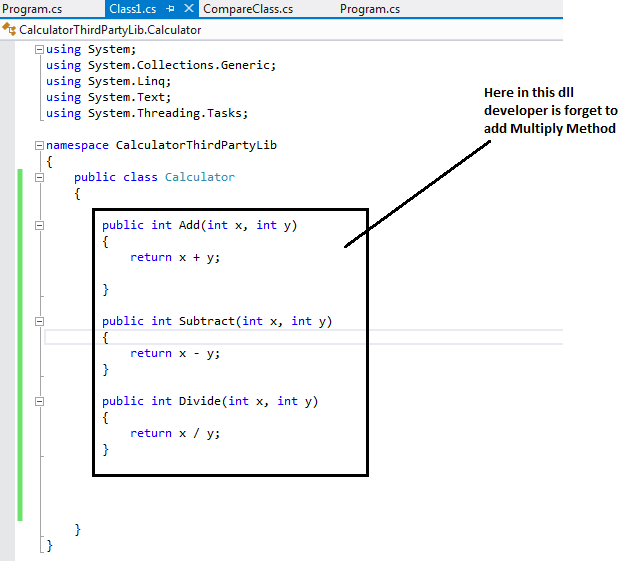Pin the Class1.cs tab using pin icon

tap(169, 9)
